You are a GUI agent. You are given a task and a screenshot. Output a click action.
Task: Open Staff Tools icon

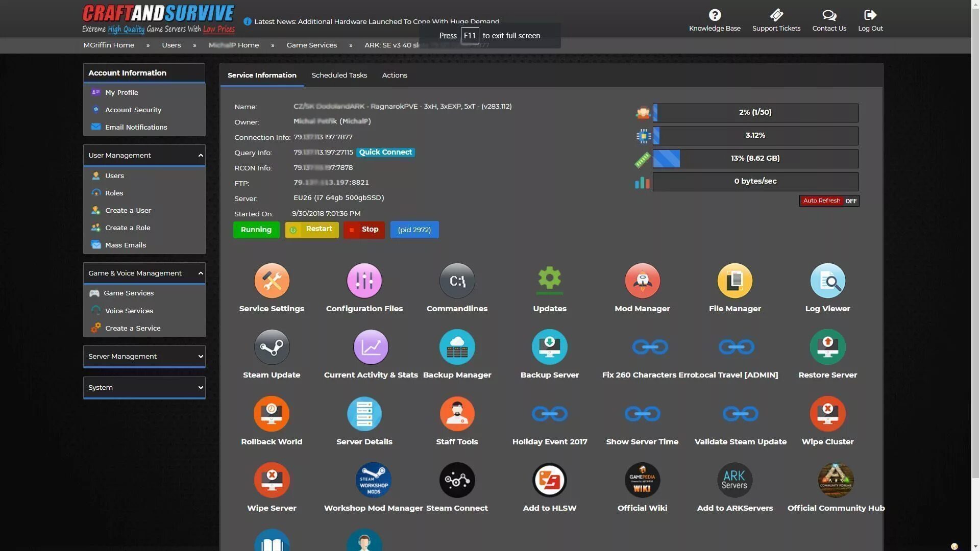457,414
